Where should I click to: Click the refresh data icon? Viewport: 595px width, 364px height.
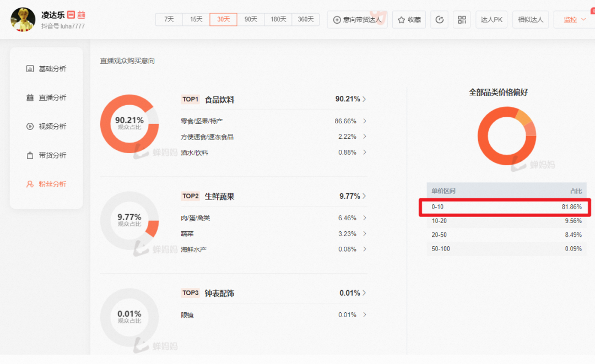pyautogui.click(x=439, y=20)
